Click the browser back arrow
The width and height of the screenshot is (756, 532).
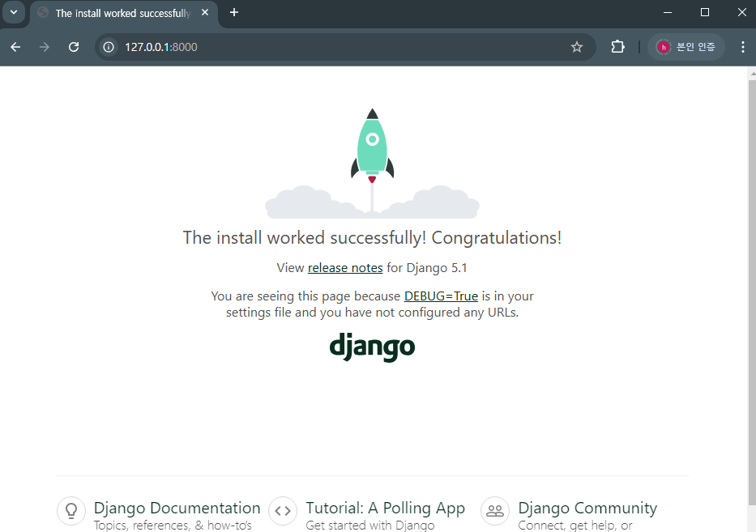[x=15, y=47]
